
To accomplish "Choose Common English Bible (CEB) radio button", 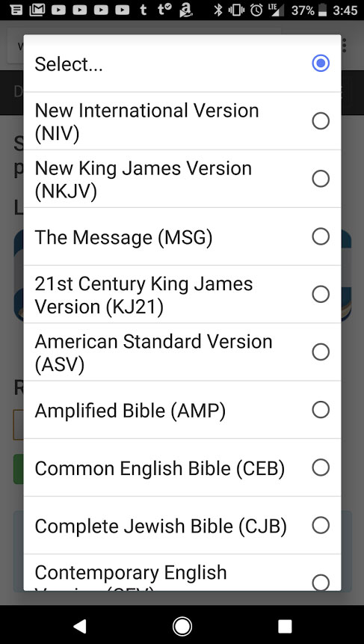I will [x=321, y=467].
